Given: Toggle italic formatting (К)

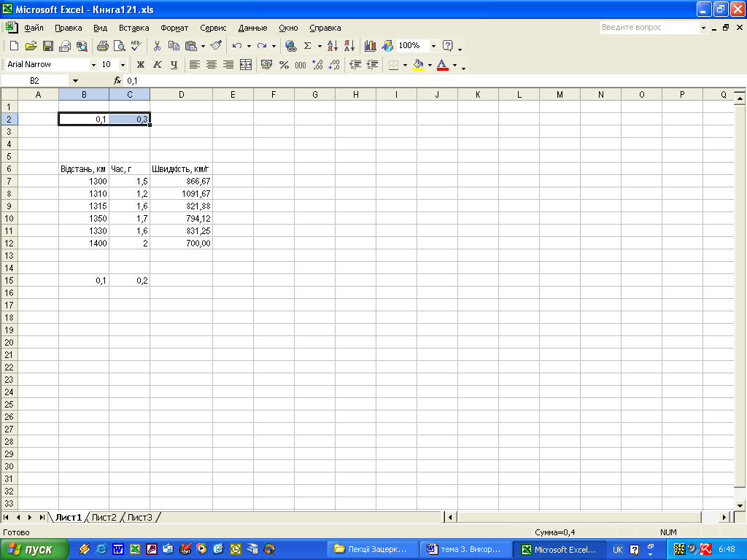Looking at the screenshot, I should pos(158,65).
